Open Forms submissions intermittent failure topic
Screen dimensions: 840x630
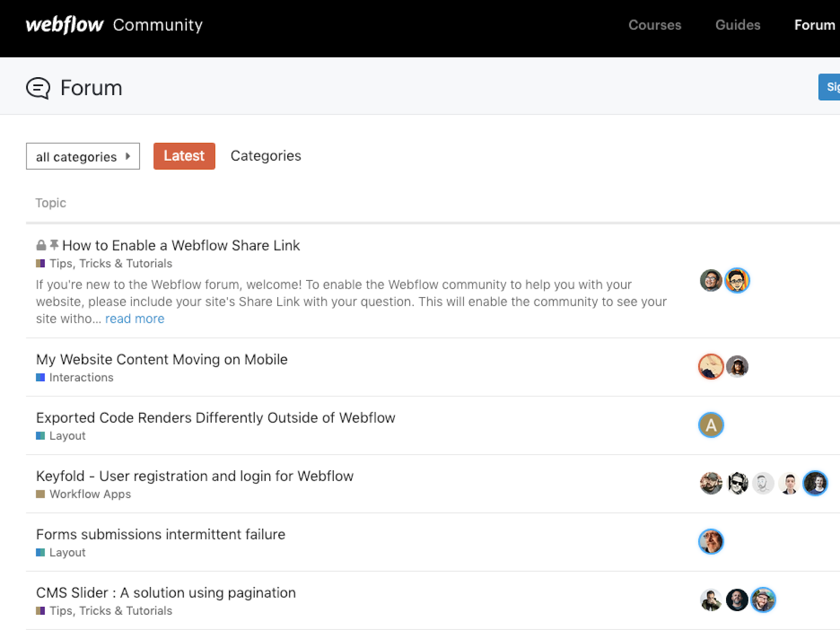(161, 534)
